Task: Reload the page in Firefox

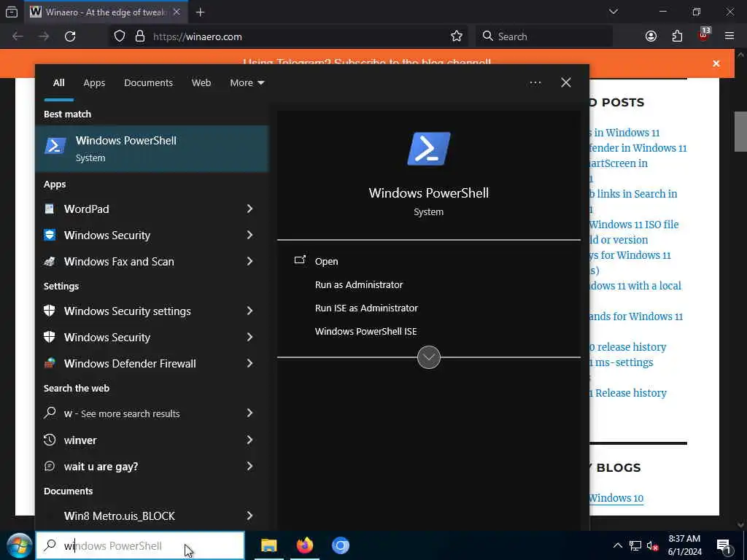Action: [70, 36]
